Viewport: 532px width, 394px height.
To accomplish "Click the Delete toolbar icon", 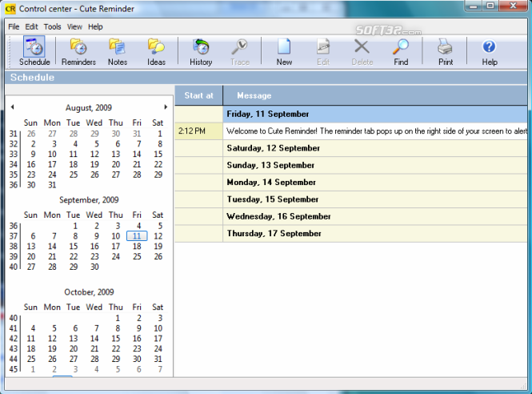I will [362, 51].
